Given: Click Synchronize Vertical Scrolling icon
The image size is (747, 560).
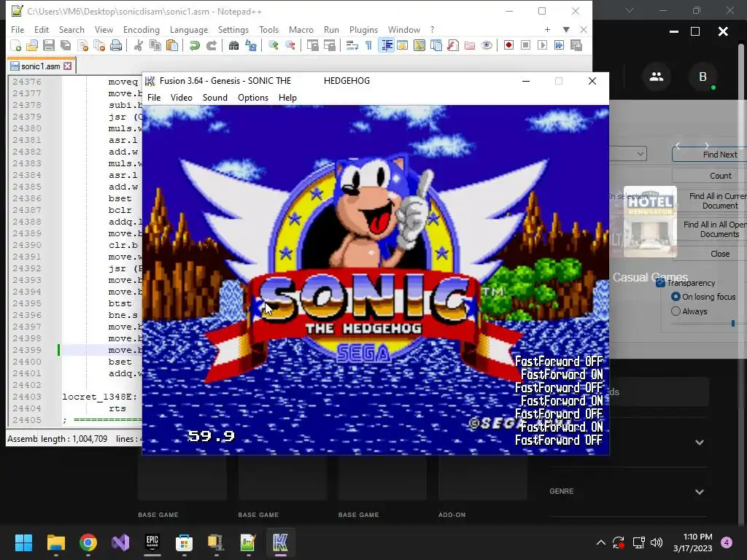Looking at the screenshot, I should 312,45.
